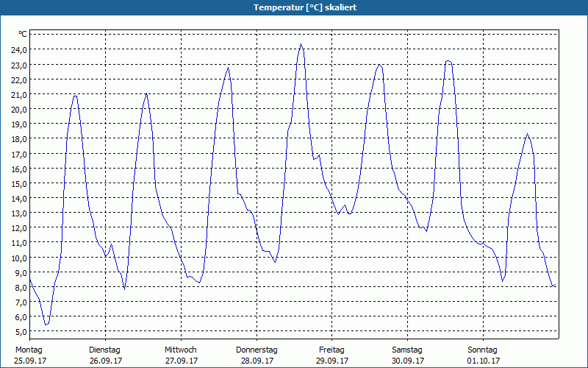Click the curve's highest peak above 24 °C

pos(301,44)
